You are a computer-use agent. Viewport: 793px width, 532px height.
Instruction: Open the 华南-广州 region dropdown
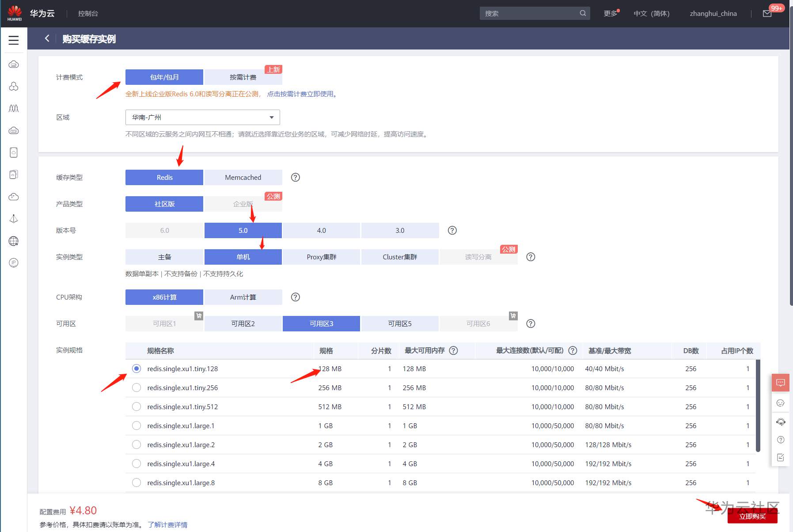[x=203, y=117]
